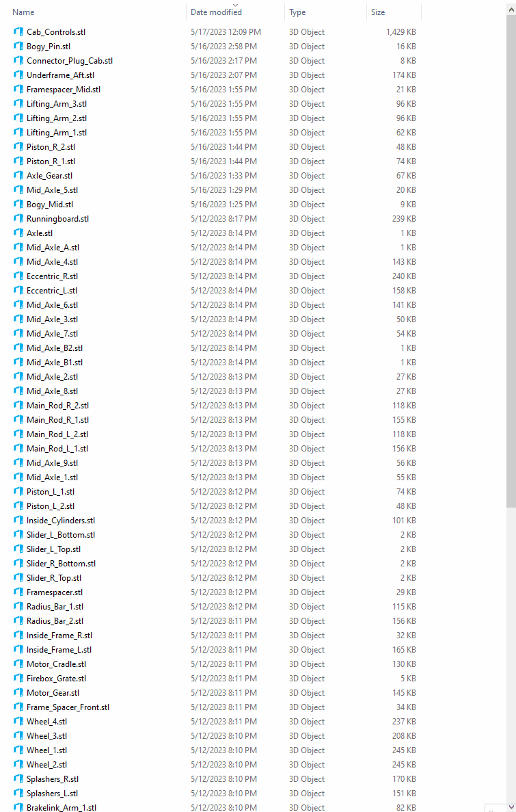Sort by the Size column header
Viewport: 516px width, 812px height.
(378, 12)
